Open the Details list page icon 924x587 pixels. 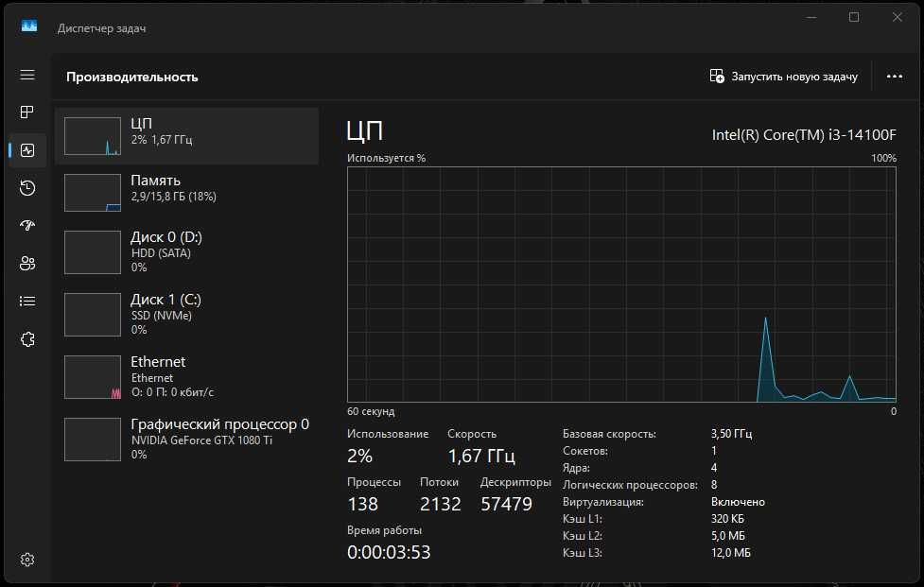point(27,301)
